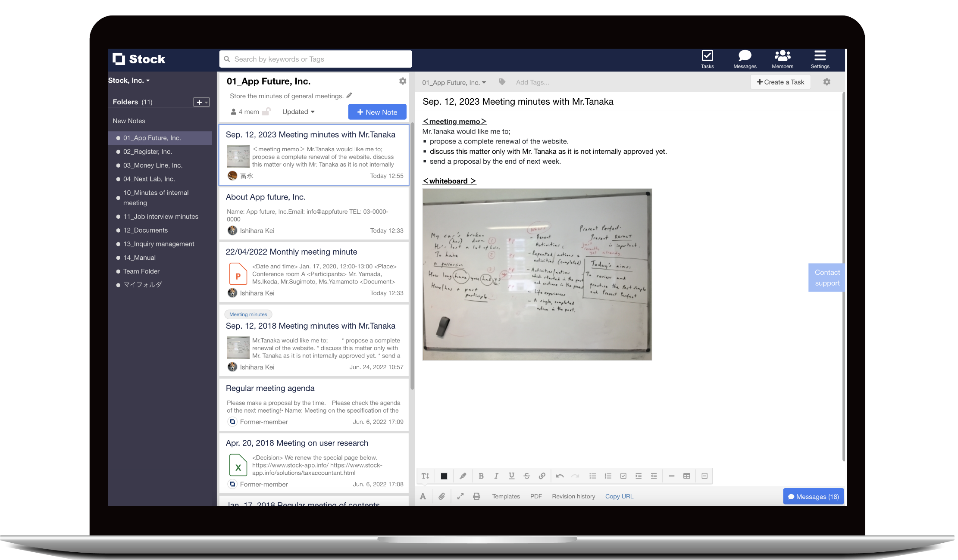
Task: Open the 01_App Future, Inc. folder dropdown in the note header
Action: [x=454, y=82]
